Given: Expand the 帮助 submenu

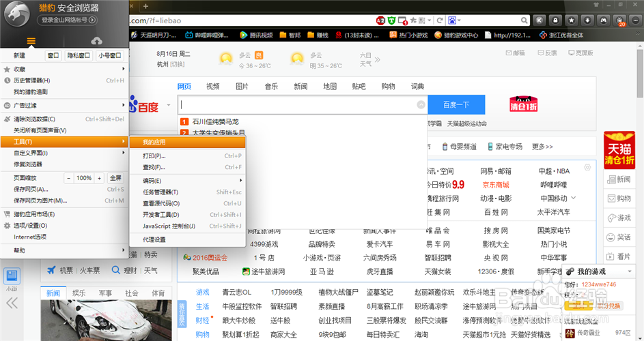Looking at the screenshot, I should [64, 250].
